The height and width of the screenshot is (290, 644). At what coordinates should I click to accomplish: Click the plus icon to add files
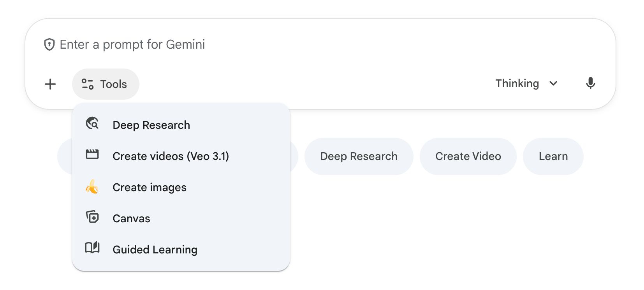coord(50,84)
